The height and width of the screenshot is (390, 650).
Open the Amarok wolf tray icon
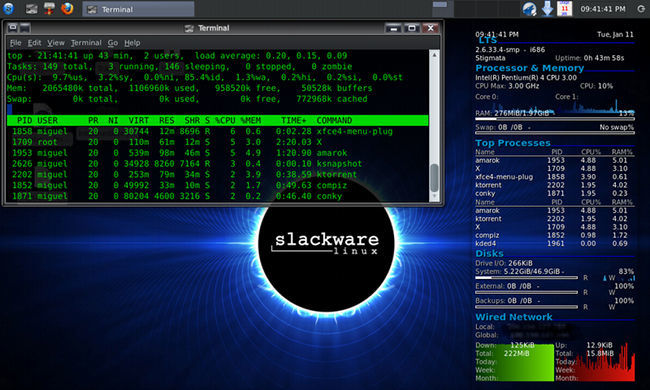(529, 9)
